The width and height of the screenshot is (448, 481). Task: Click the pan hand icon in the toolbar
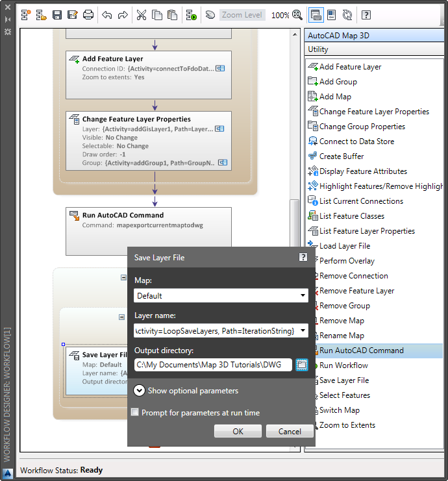(x=210, y=15)
